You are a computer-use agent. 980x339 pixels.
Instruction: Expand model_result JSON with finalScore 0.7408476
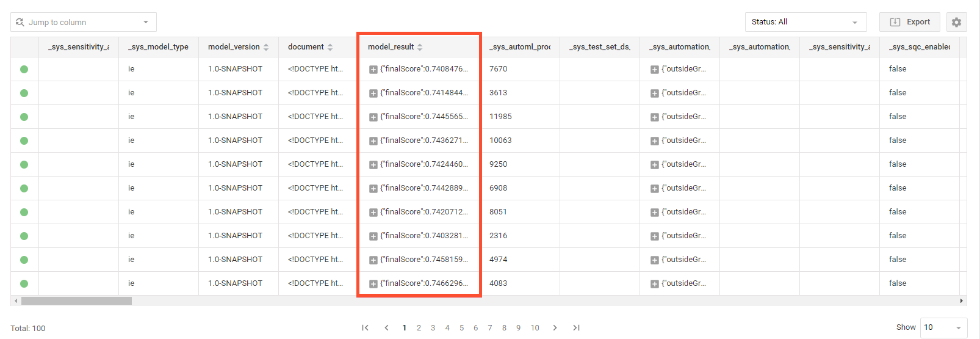pos(373,70)
